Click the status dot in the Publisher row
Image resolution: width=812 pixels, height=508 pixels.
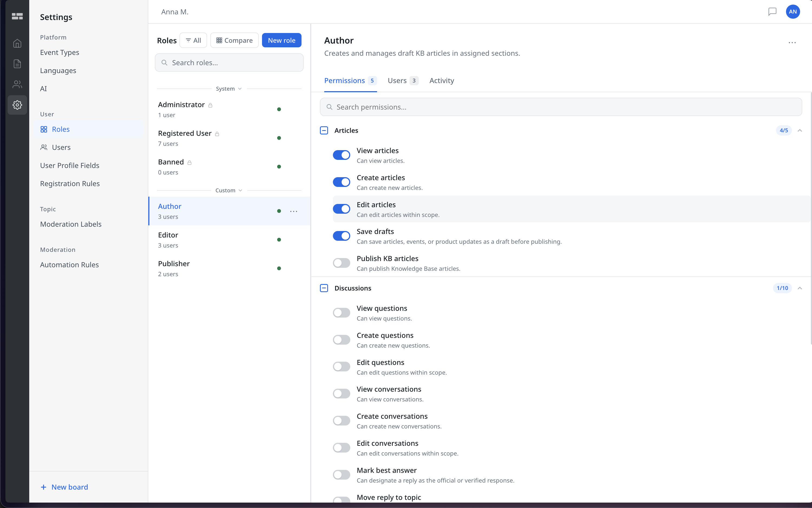tap(279, 268)
